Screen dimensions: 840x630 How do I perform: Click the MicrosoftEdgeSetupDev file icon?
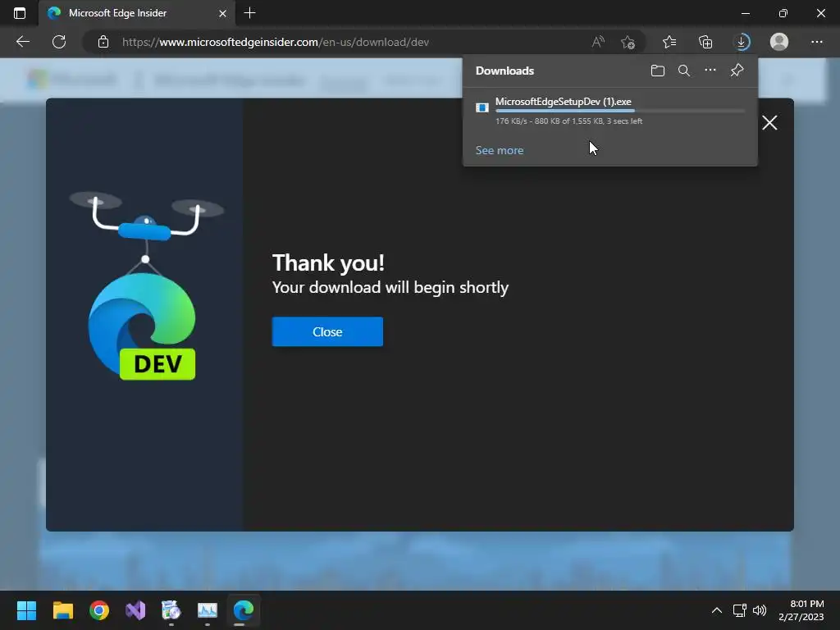click(x=482, y=107)
